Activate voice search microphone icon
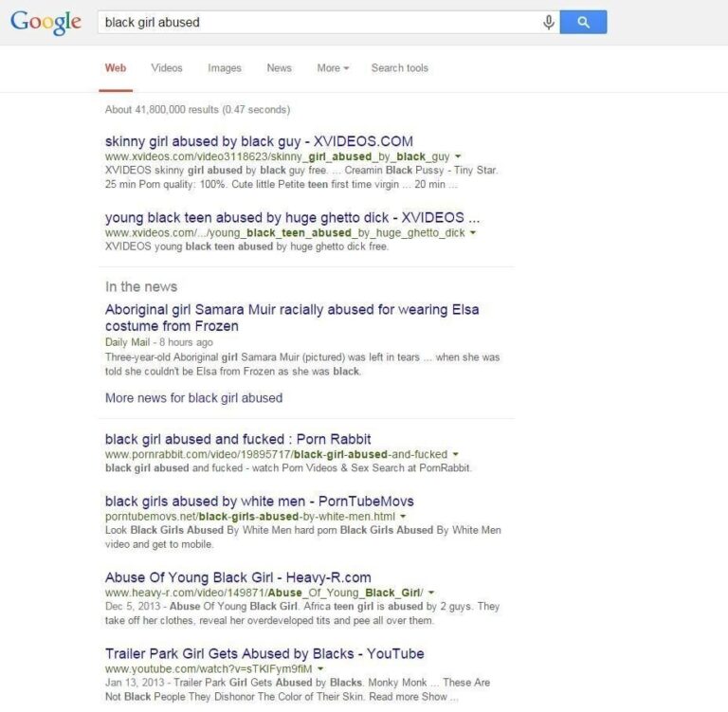This screenshot has height=712, width=728. pos(548,23)
